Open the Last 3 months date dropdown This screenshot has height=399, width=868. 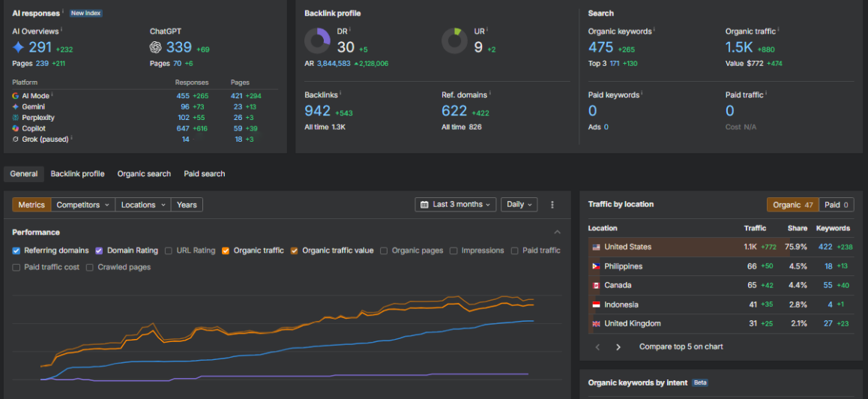pyautogui.click(x=456, y=205)
